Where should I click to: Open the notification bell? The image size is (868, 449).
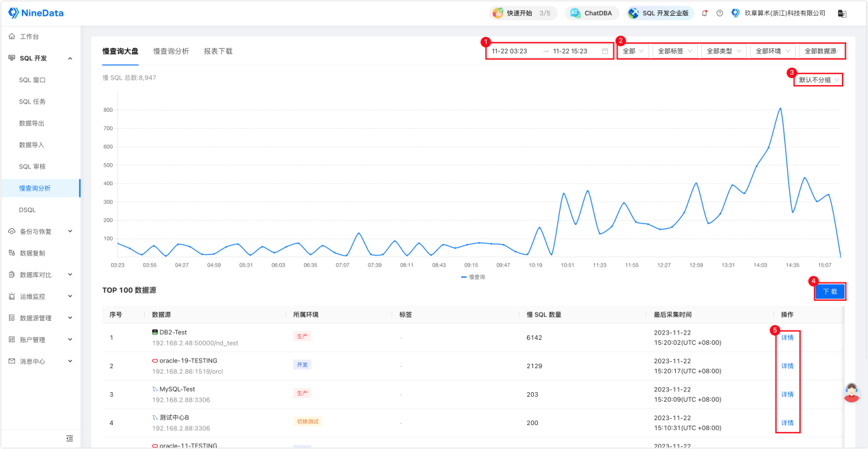(705, 13)
